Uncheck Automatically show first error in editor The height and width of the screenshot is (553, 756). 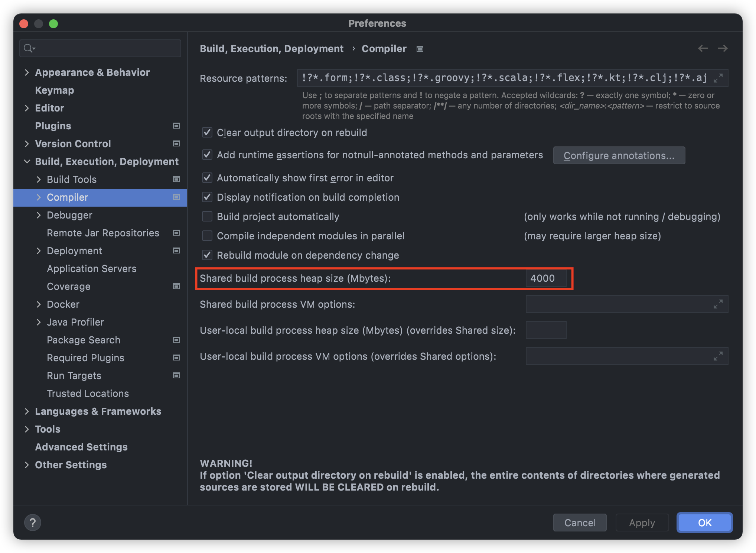tap(207, 178)
